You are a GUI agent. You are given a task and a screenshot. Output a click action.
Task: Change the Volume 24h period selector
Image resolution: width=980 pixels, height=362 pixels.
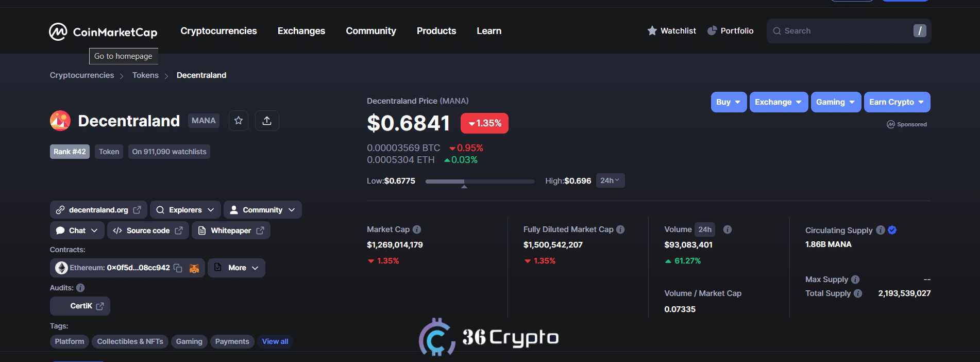[x=705, y=229]
